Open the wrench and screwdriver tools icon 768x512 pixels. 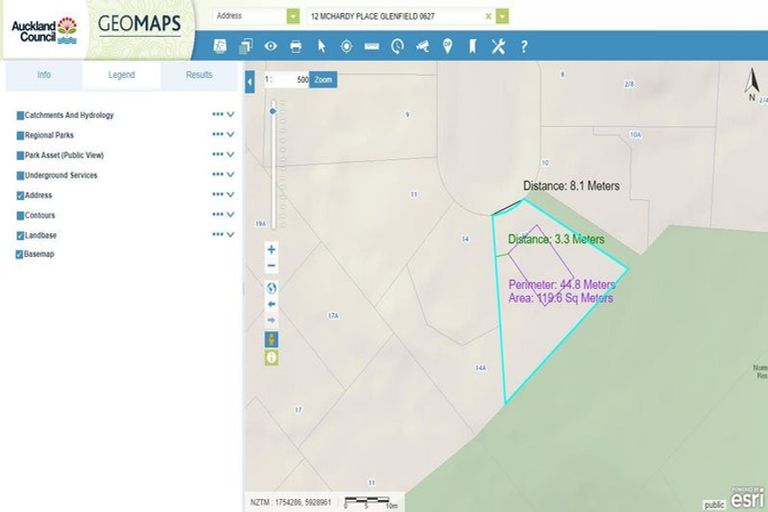tap(498, 46)
